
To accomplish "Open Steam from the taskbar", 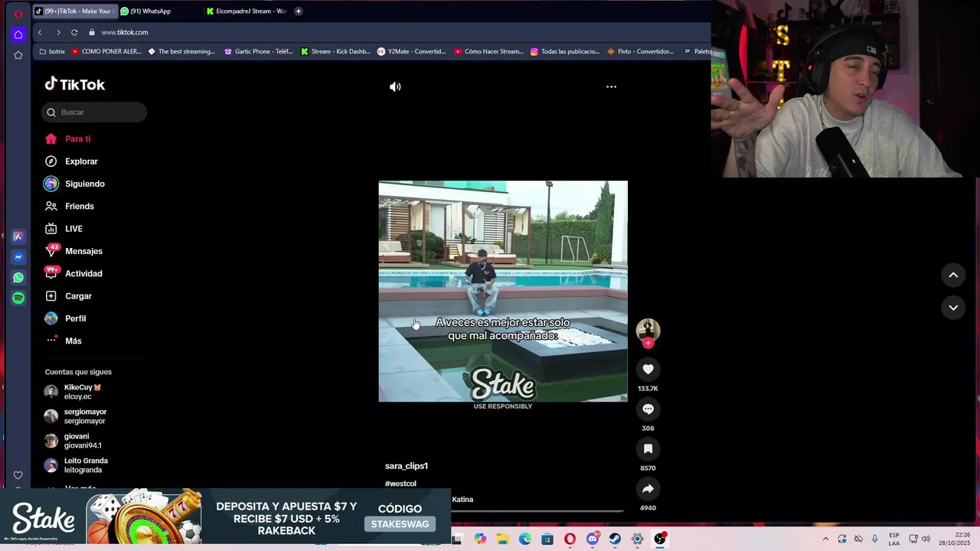I will coord(615,539).
